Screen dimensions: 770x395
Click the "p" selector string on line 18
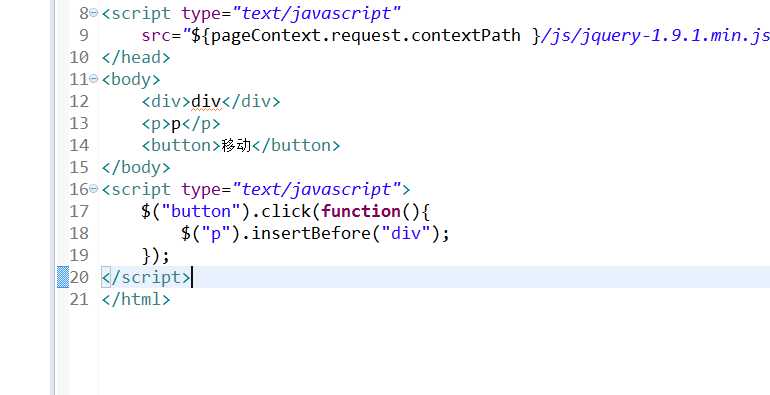tap(216, 233)
